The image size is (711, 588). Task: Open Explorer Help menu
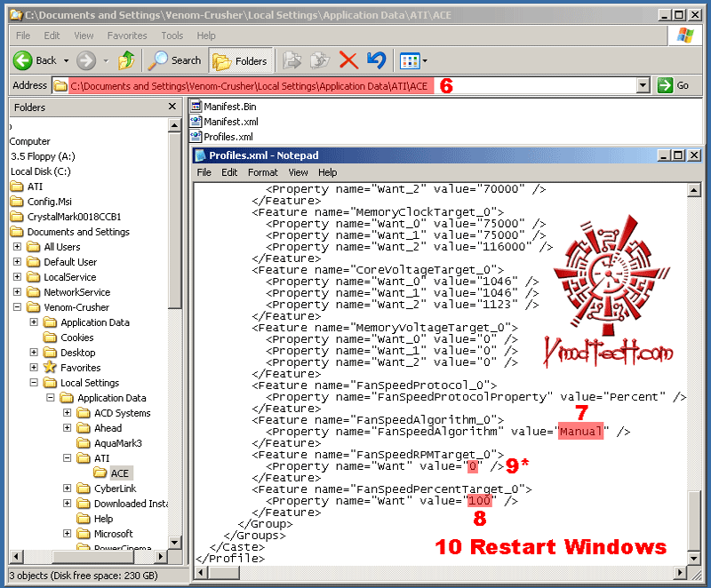click(206, 36)
